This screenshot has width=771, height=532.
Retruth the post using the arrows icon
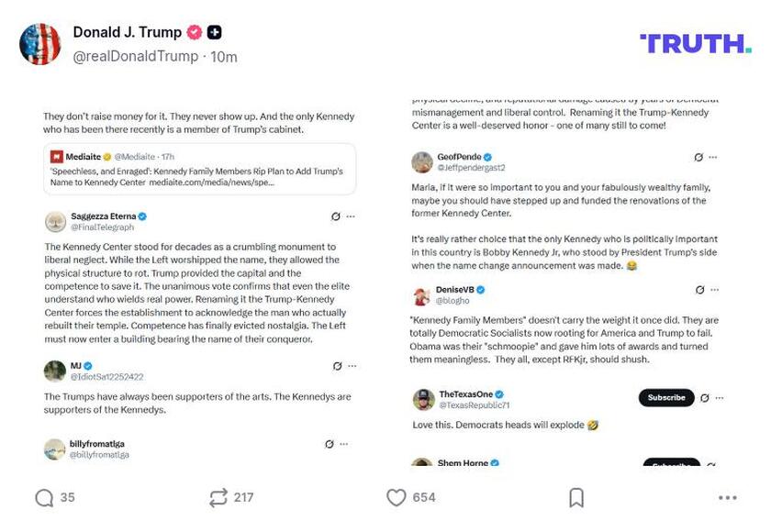point(218,496)
